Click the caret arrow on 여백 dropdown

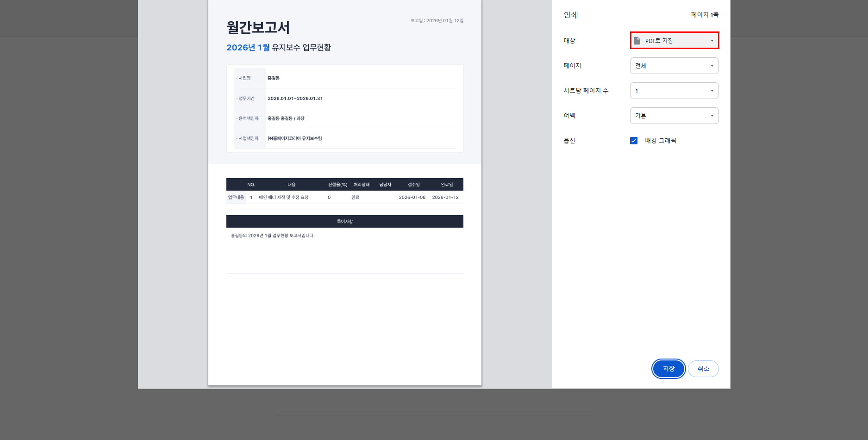[712, 116]
